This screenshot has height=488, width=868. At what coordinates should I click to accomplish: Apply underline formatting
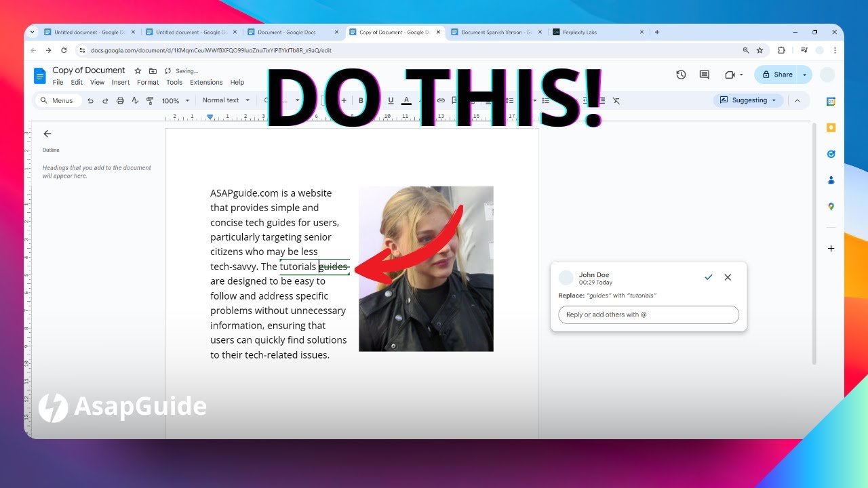[x=391, y=100]
